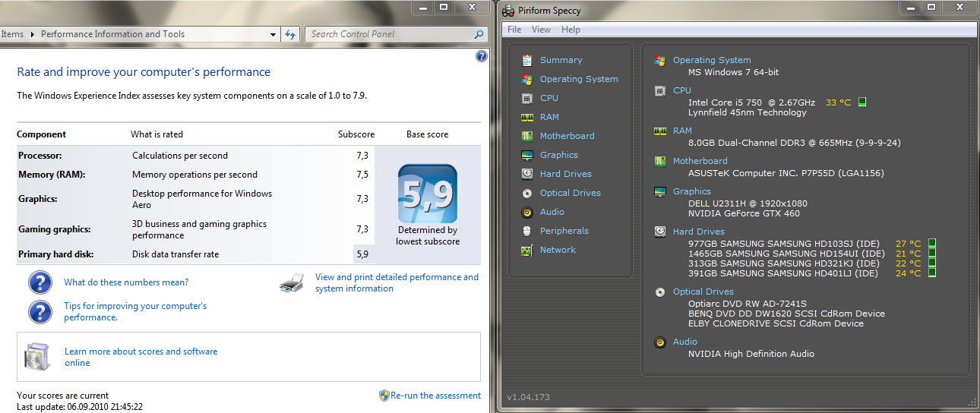The image size is (980, 413).
Task: Click the software box icon beside Learn more
Action: point(37,357)
